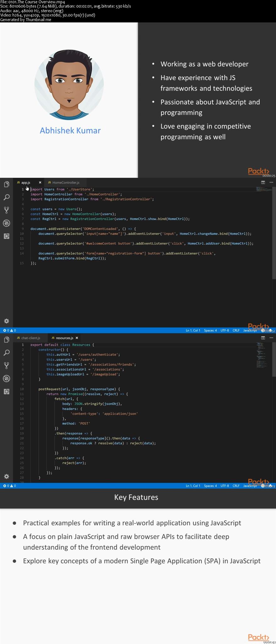Click the vertical scrollbar in app.js editor
Screen dimensions: 276x644
pyautogui.click(x=274, y=233)
